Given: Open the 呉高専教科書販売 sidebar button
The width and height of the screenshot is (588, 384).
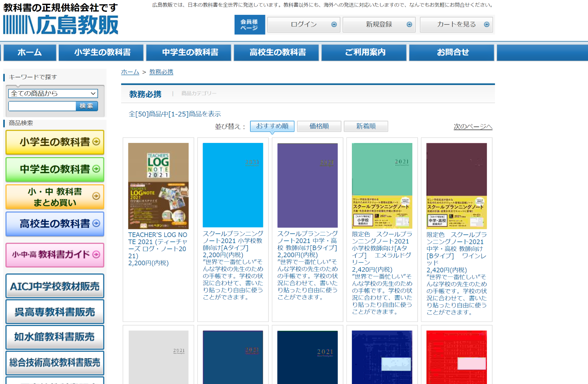Looking at the screenshot, I should [x=55, y=312].
